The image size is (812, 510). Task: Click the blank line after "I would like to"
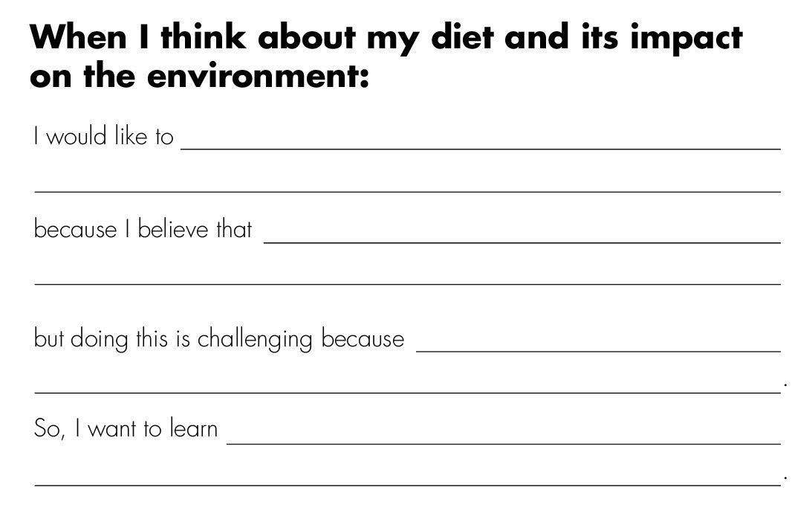click(481, 149)
